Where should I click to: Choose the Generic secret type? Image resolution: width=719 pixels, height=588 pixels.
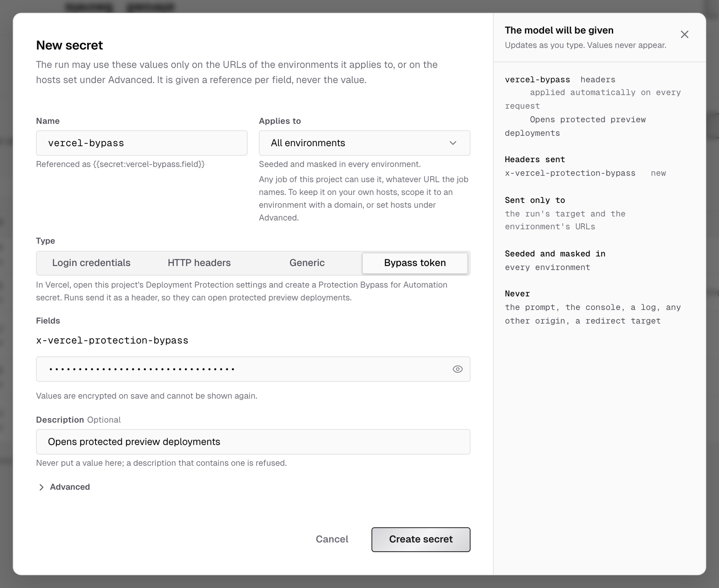pyautogui.click(x=307, y=263)
